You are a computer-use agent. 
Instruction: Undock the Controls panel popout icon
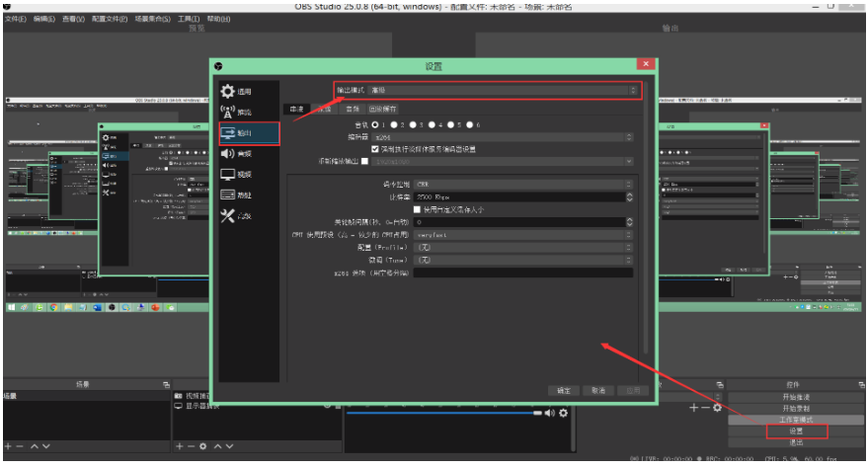861,384
